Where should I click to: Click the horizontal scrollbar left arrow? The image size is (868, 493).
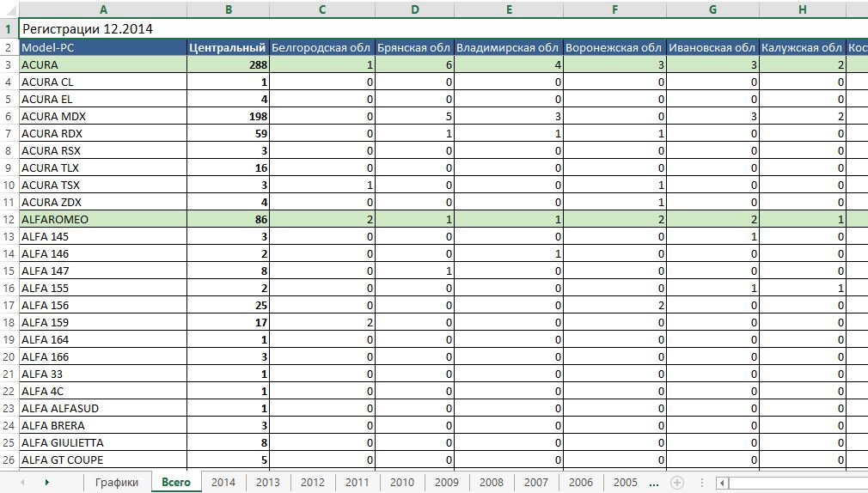[x=722, y=483]
